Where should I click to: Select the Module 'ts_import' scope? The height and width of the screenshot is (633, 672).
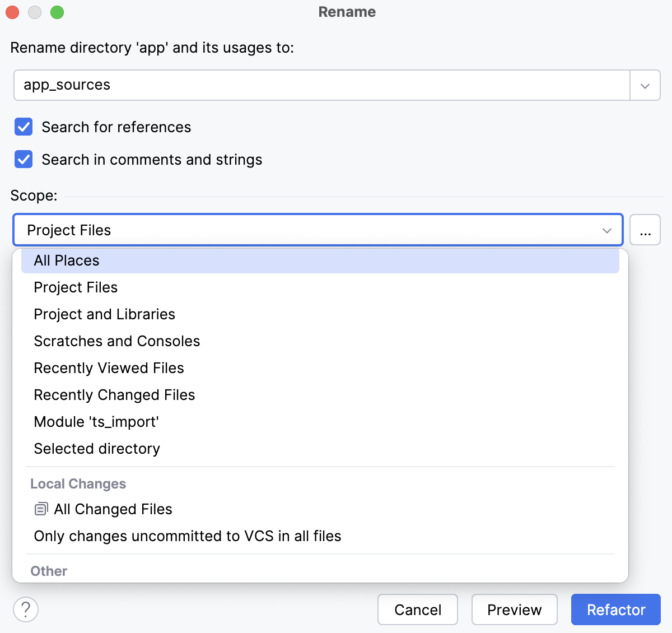pyautogui.click(x=96, y=422)
